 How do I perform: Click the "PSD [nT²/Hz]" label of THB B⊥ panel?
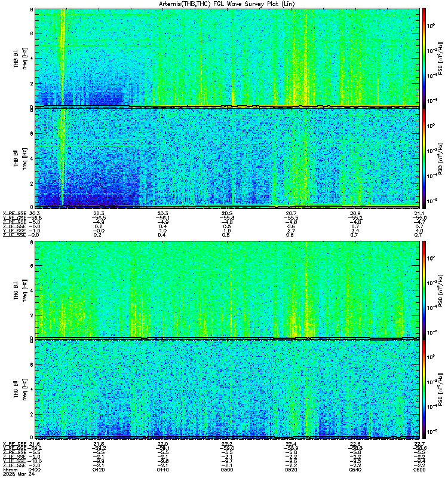[x=441, y=58]
